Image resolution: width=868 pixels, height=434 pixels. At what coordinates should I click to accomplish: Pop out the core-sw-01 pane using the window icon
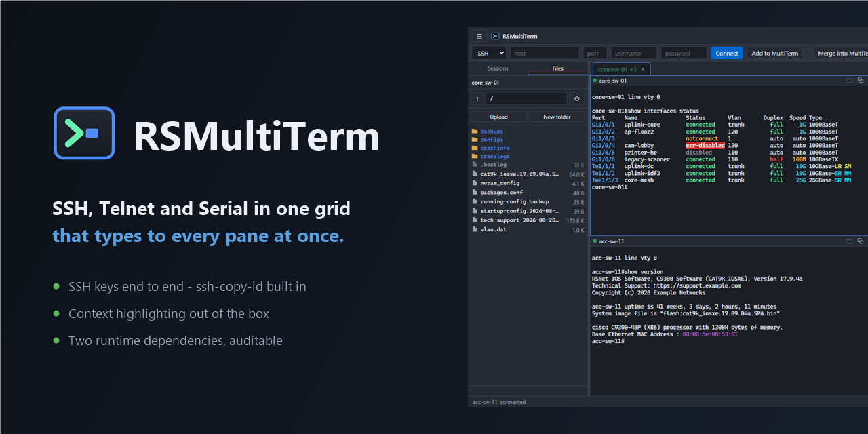pos(861,80)
